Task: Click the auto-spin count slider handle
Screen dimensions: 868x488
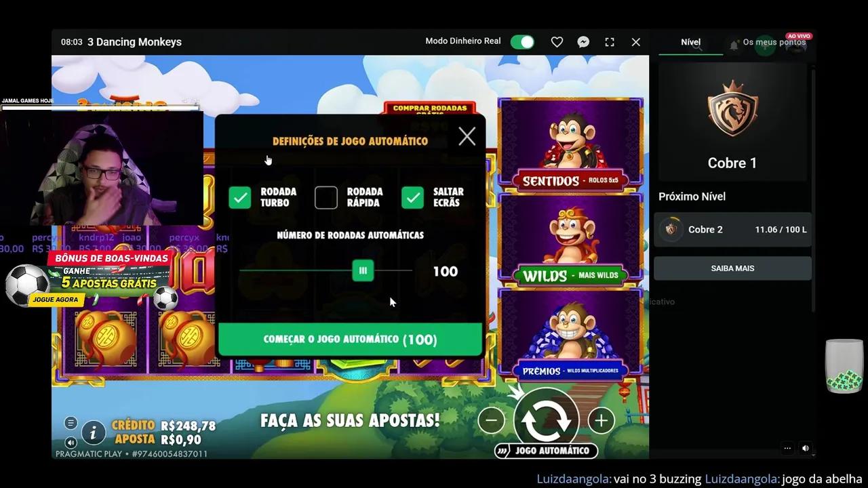Action: pos(363,271)
